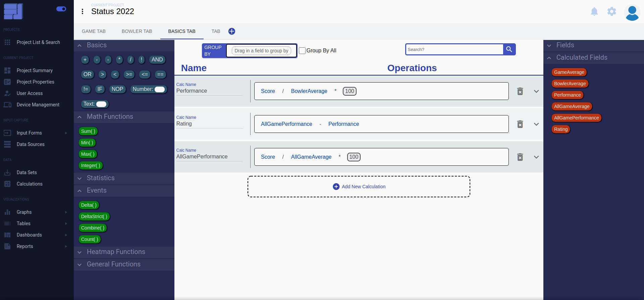Expand the Performance row chevron
The image size is (644, 300).
536,91
